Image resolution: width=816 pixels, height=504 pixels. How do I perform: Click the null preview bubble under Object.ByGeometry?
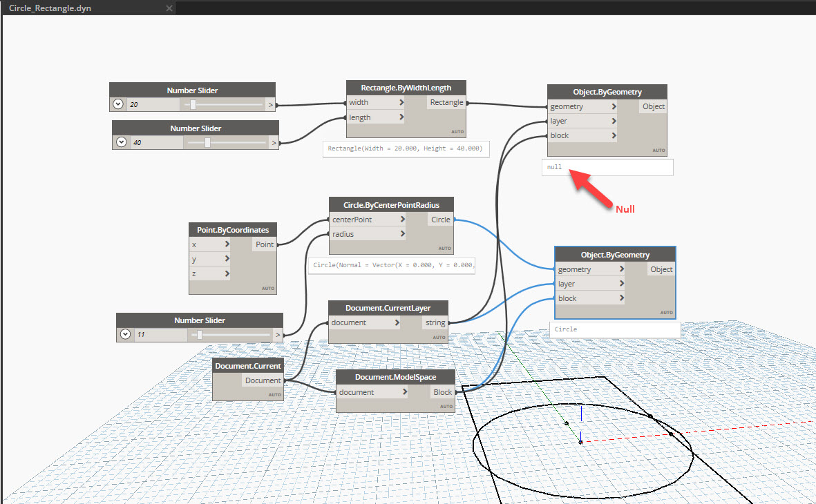point(607,167)
